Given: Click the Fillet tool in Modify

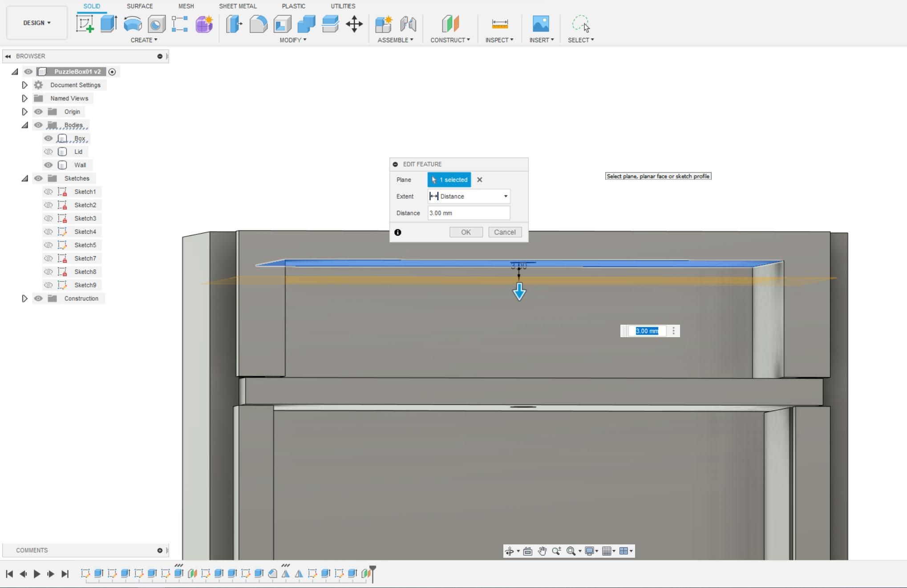Looking at the screenshot, I should pyautogui.click(x=258, y=24).
